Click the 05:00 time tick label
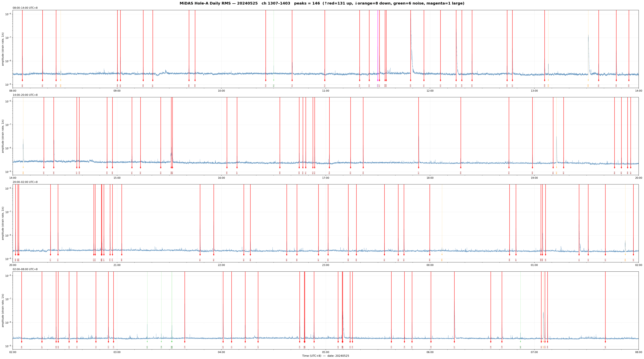Screen dimensions: 644x359 point(326,352)
